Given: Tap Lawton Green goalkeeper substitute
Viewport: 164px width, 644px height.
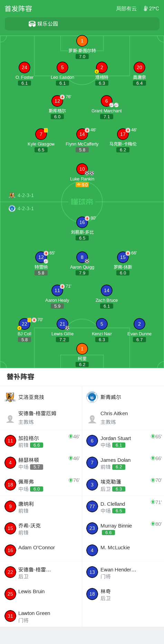Looking at the screenshot, I should coord(41,616).
